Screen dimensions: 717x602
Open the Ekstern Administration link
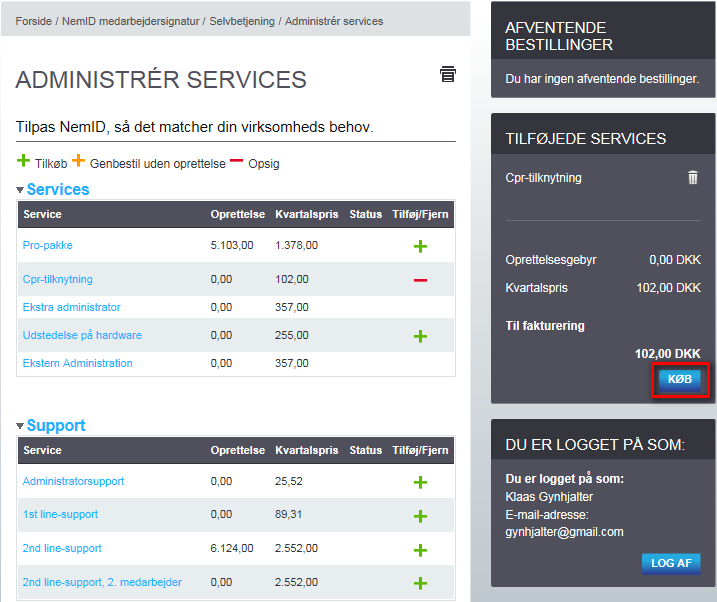[78, 363]
